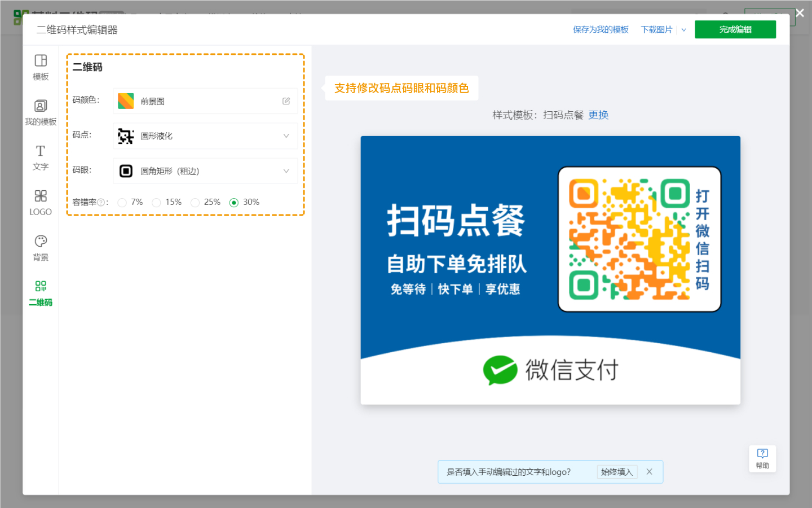Dismiss the 是否填入 notification bar

pyautogui.click(x=650, y=472)
